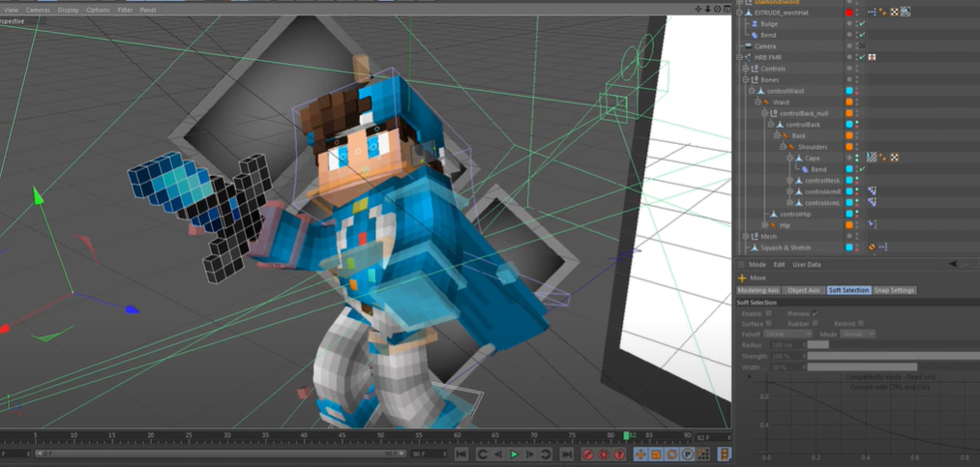Viewport: 980px width, 467px height.
Task: Jump to the animation start
Action: (461, 454)
